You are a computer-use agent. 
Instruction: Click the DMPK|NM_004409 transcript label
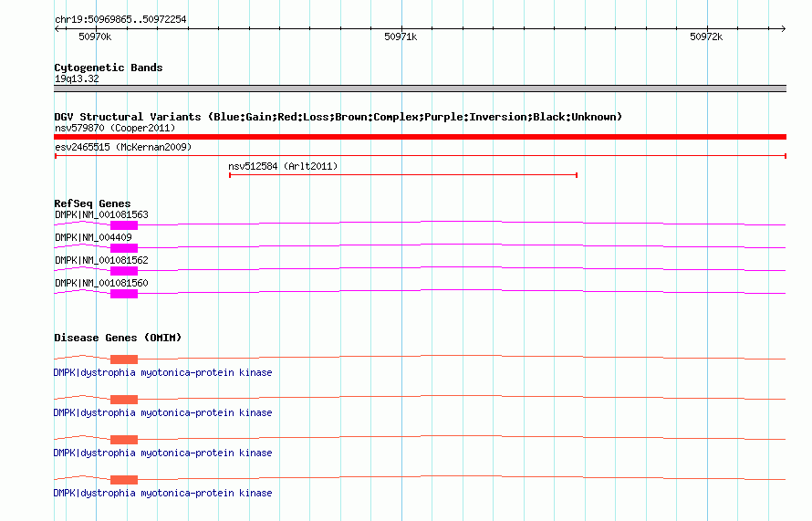tap(93, 237)
